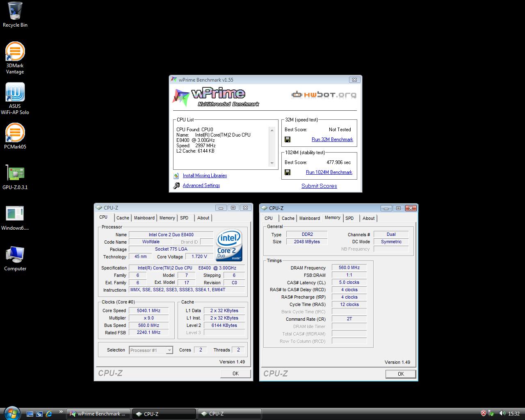Switch to Mainboard tab in left CPU-Z
The width and height of the screenshot is (525, 420).
pos(144,218)
